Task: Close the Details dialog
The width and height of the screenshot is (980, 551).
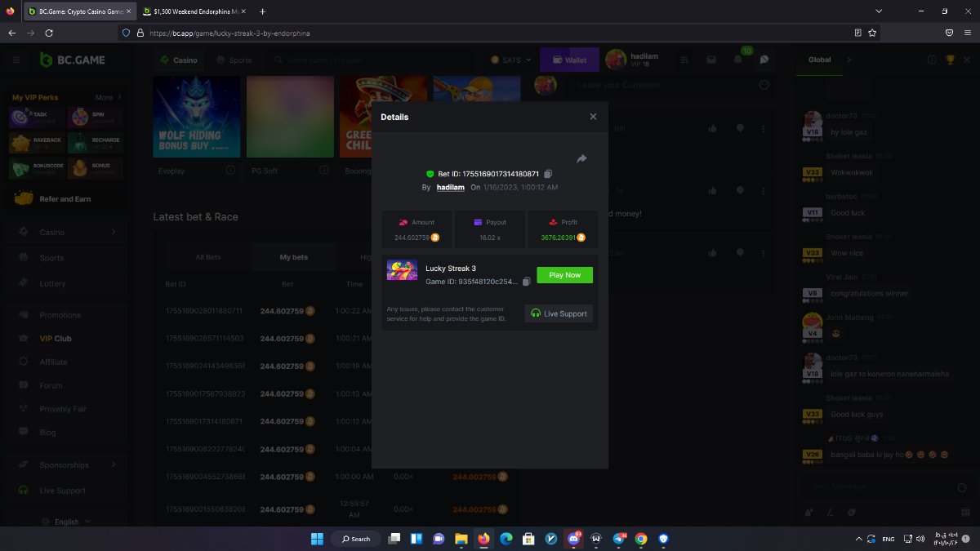Action: point(593,117)
